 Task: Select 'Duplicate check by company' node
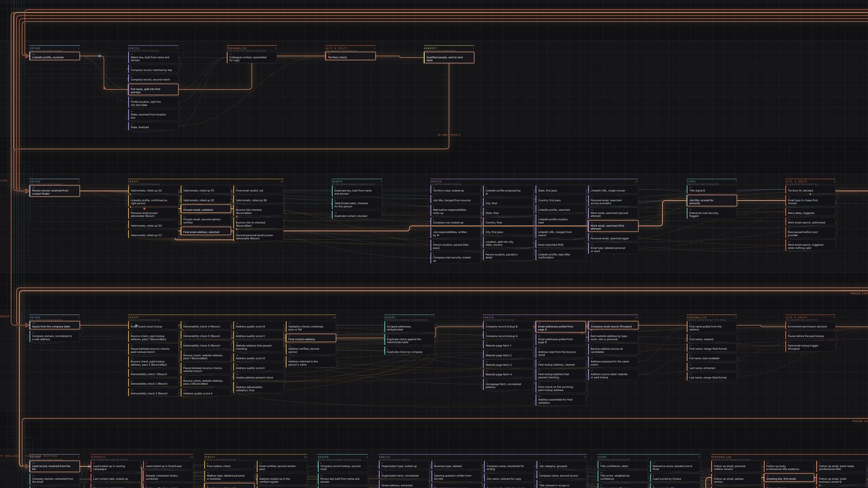point(410,351)
